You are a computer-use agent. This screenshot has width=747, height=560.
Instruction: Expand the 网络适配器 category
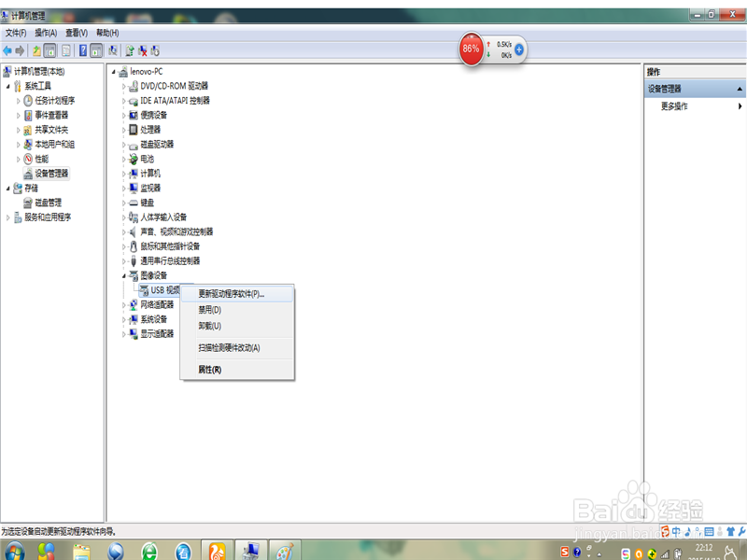click(123, 304)
